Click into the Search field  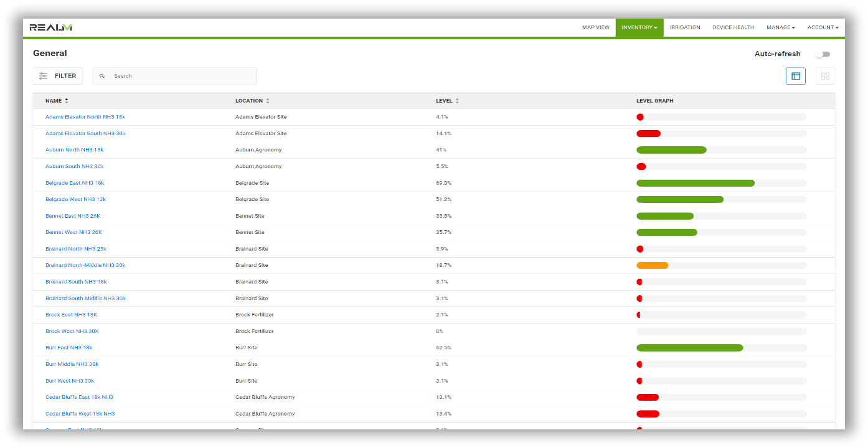(174, 76)
